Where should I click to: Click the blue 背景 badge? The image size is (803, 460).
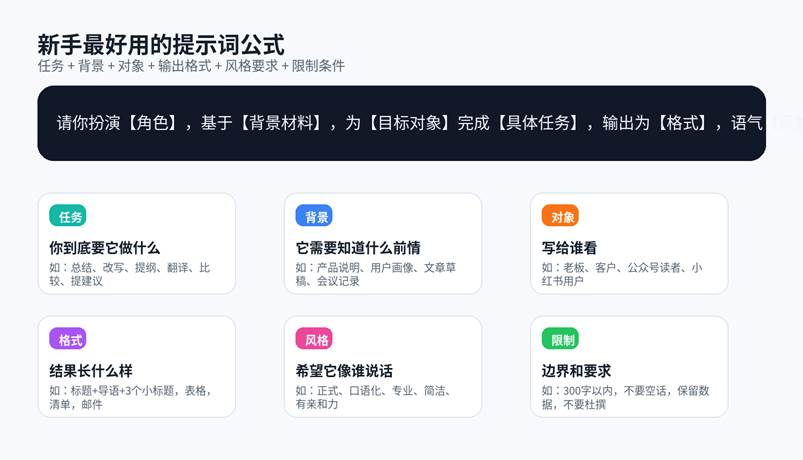coord(314,216)
